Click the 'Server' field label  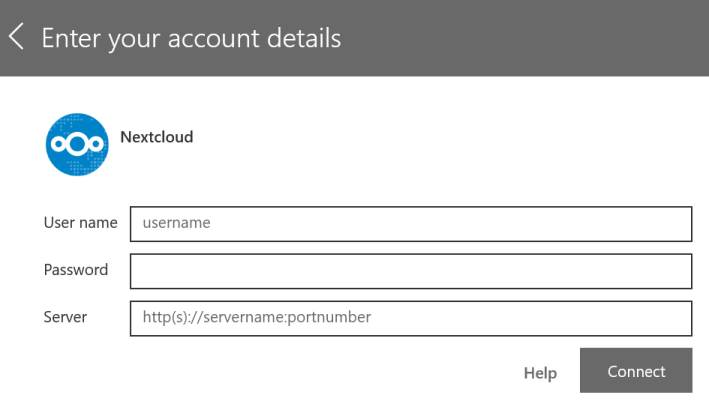click(65, 317)
